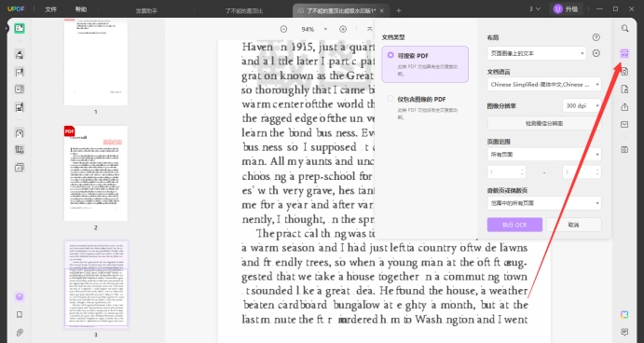Screen dimensions: 644x343
Task: Open the 页面范围 所有页面 dropdown
Action: point(544,155)
